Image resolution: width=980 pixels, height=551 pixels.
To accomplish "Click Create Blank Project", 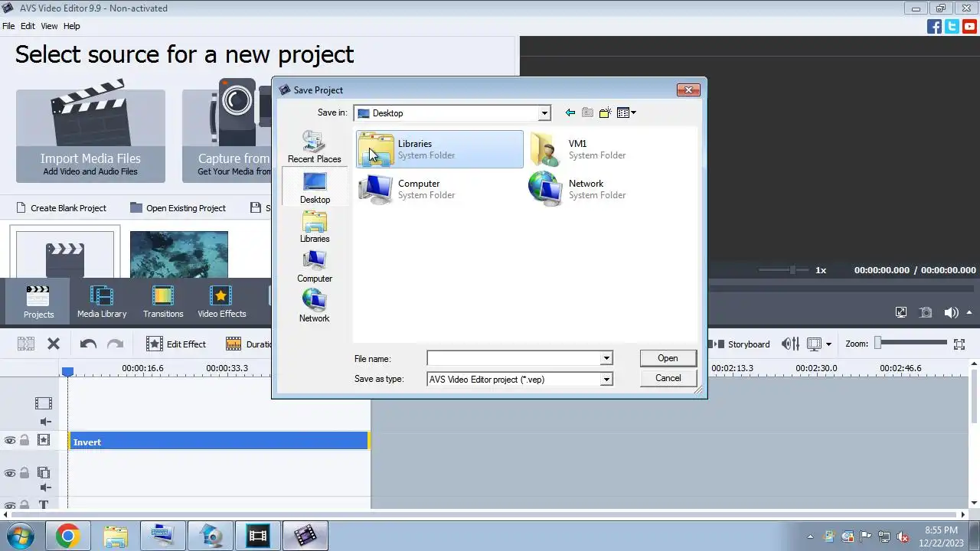I will (x=60, y=207).
